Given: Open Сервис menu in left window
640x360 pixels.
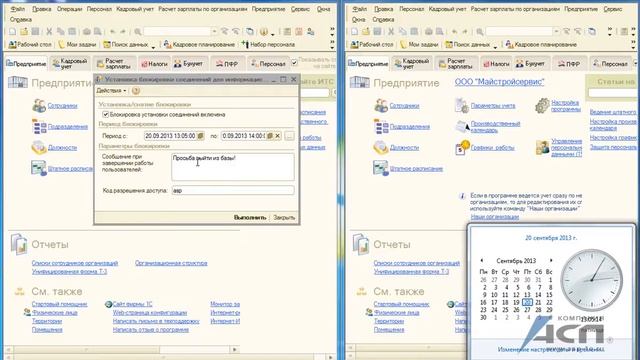Looking at the screenshot, I should pyautogui.click(x=300, y=9).
